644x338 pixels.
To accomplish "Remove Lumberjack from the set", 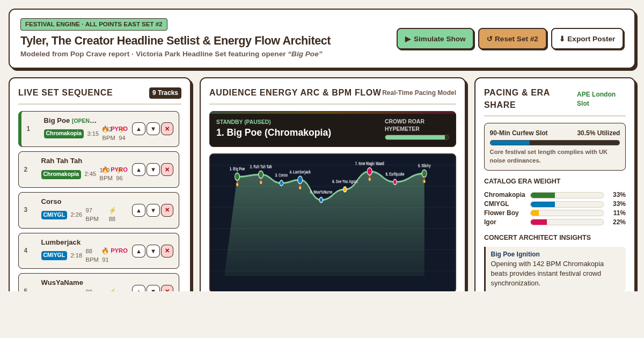I will 167,251.
